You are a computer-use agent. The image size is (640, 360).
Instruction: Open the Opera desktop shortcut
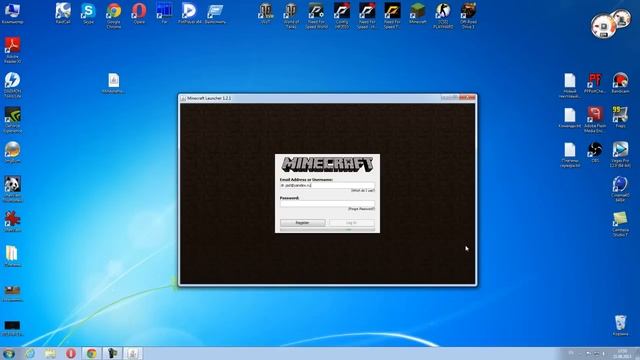click(x=139, y=13)
